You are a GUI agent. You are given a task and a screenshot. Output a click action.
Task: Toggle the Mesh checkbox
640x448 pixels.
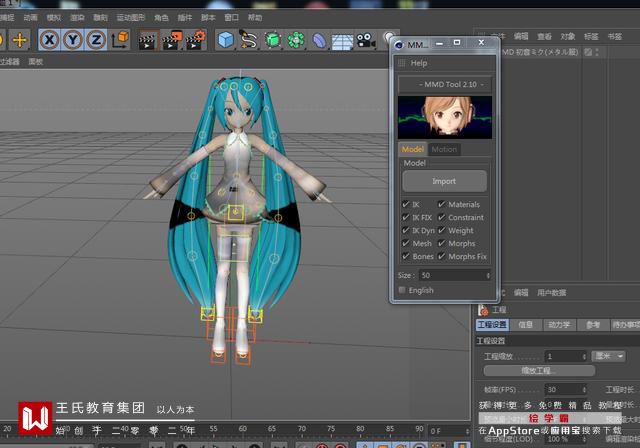[405, 243]
